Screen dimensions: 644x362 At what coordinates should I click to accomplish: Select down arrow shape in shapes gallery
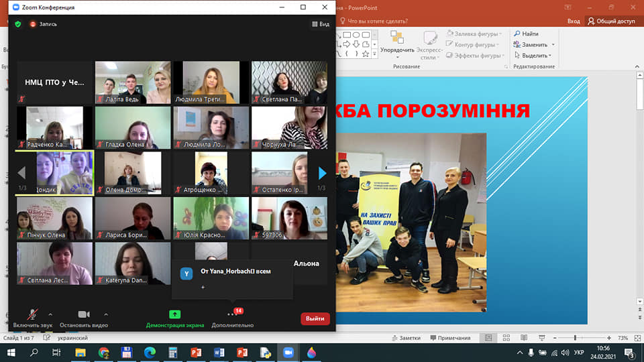[356, 44]
